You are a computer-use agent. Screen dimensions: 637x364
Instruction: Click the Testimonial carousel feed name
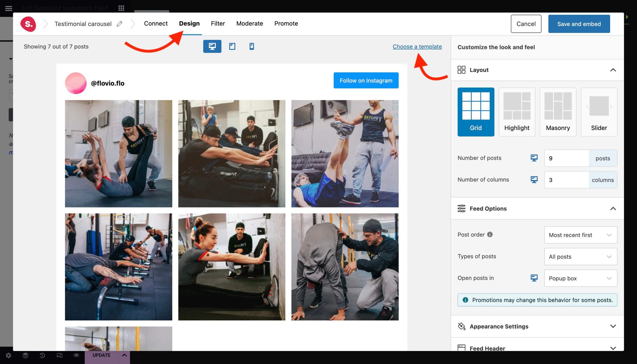pyautogui.click(x=83, y=24)
